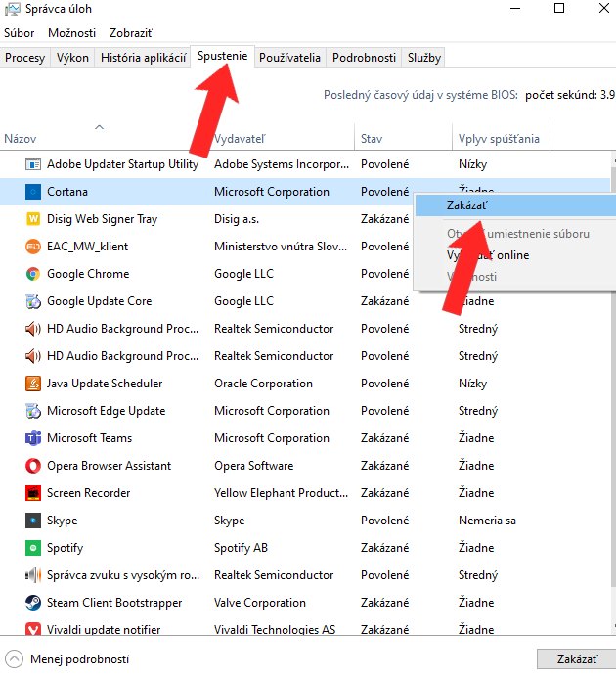Sort by the Vplyv spúšťania column header

501,139
